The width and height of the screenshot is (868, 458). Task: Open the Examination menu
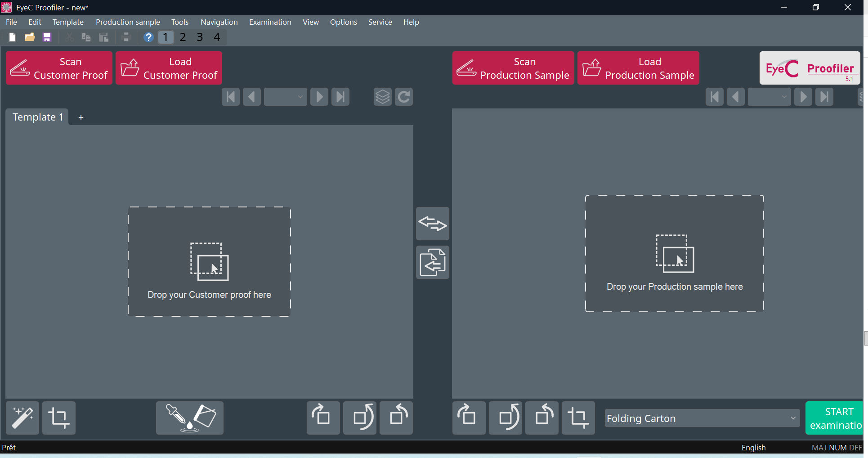point(270,22)
